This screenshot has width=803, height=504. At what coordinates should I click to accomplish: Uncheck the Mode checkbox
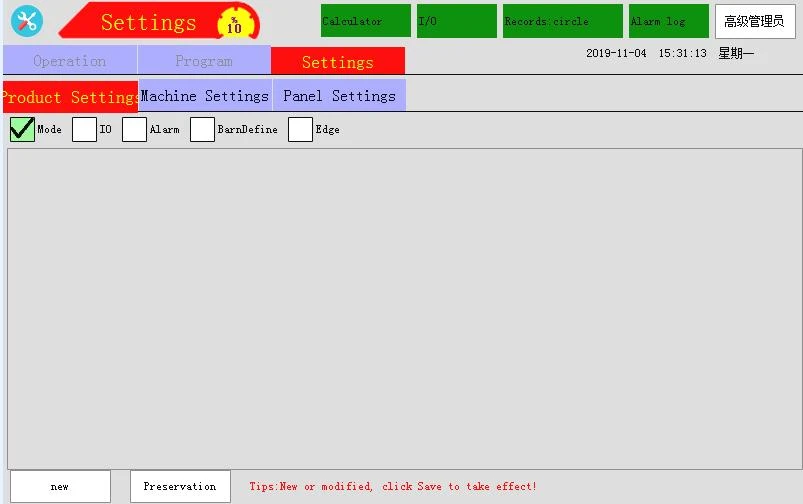[22, 129]
